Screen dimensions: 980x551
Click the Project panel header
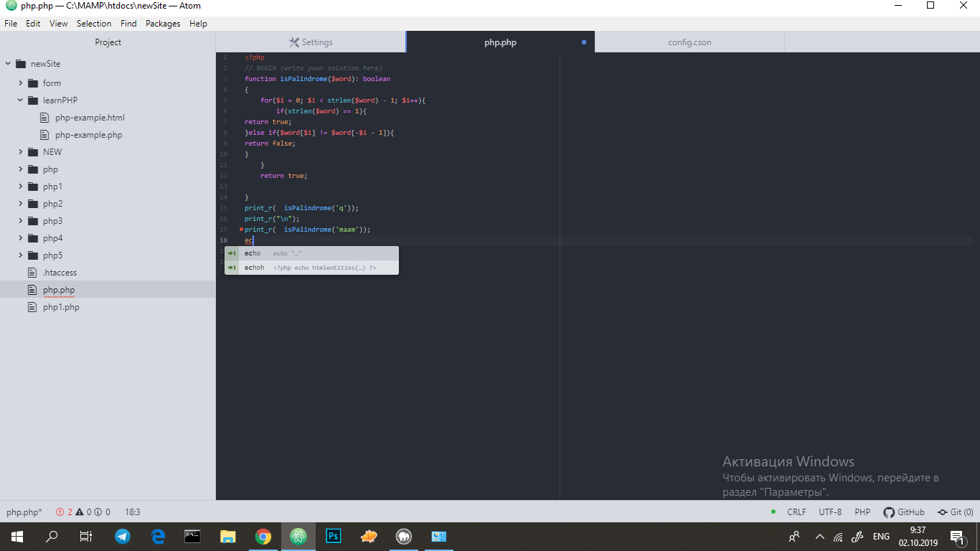(108, 42)
